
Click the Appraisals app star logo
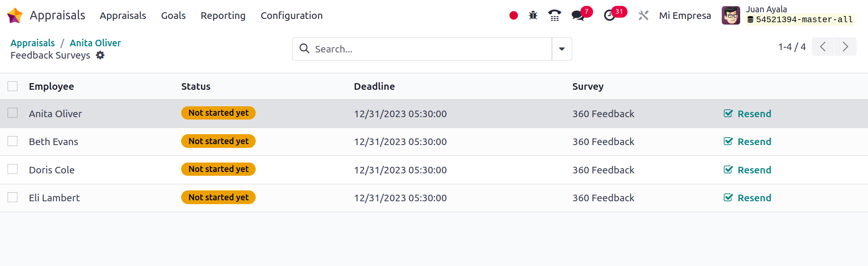(x=15, y=16)
